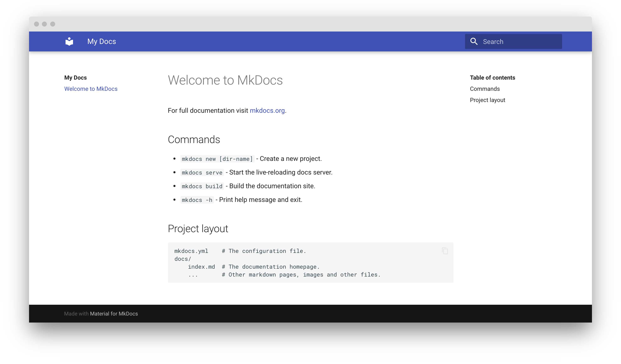Screen dimensions: 621x364
Task: Expand the Welcome to MkDocs nav item
Action: (91, 89)
